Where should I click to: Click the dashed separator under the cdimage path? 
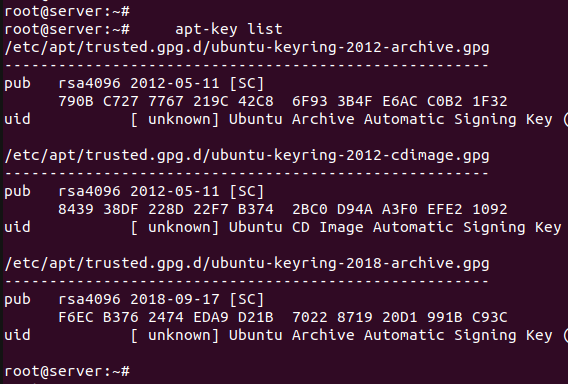(x=247, y=174)
